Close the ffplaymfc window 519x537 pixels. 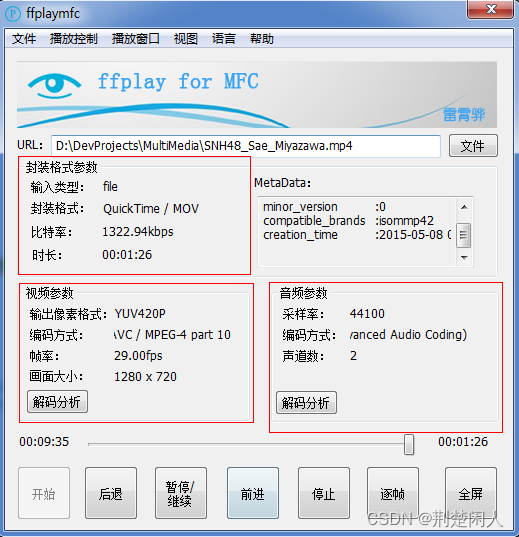coord(491,9)
